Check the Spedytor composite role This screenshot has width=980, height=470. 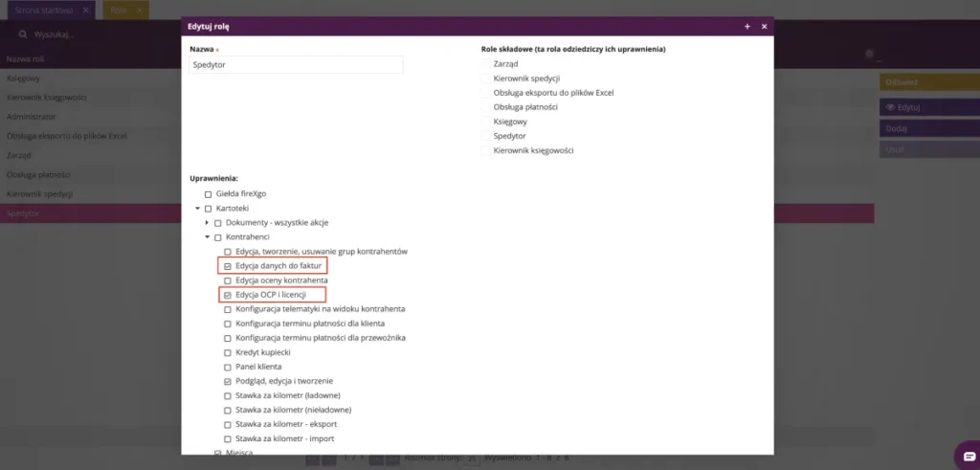pyautogui.click(x=486, y=136)
